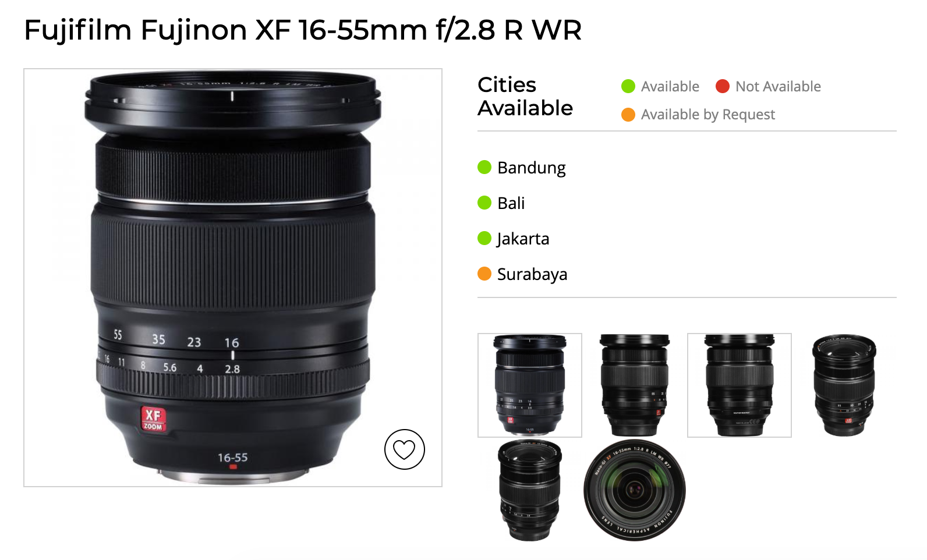Screen dimensions: 927x560
Task: Select the Bandung city entry
Action: [532, 168]
